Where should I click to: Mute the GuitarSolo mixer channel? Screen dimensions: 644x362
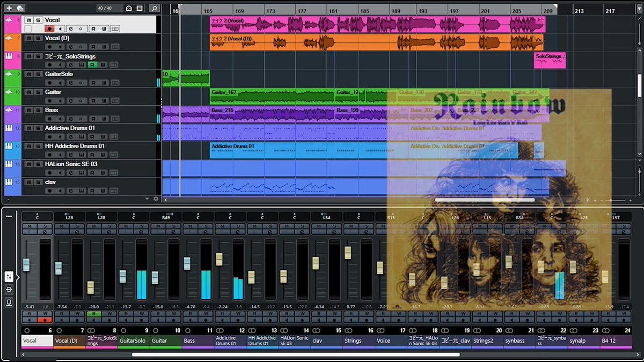coord(126,226)
